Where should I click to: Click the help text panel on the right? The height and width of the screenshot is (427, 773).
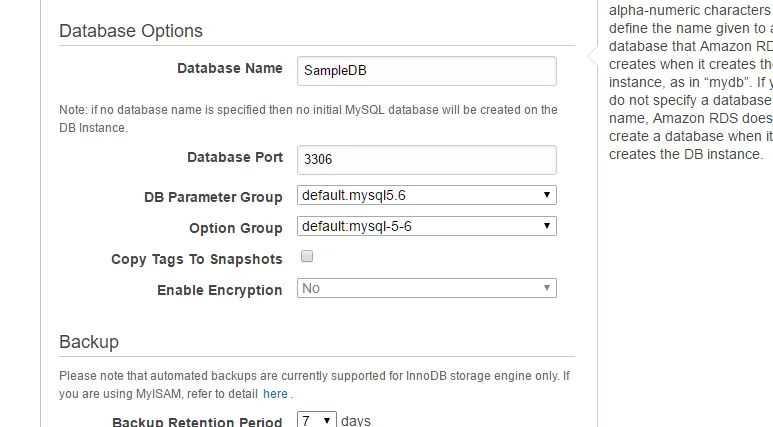click(x=690, y=82)
